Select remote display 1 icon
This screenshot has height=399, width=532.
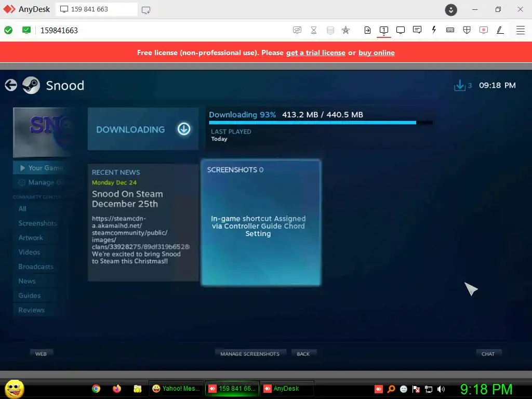384,30
